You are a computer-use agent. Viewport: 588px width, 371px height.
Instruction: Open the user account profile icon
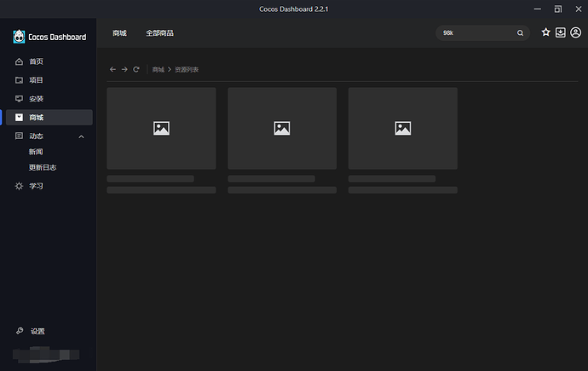[575, 32]
